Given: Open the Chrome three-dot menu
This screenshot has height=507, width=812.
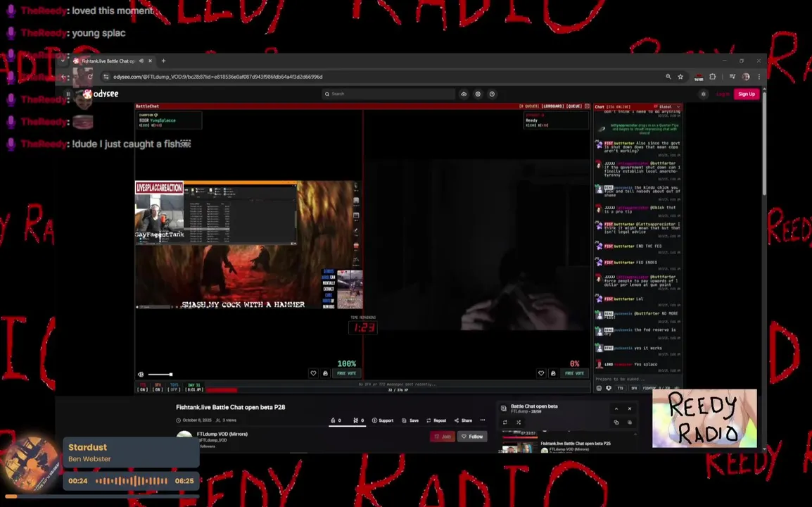Looking at the screenshot, I should tap(759, 77).
